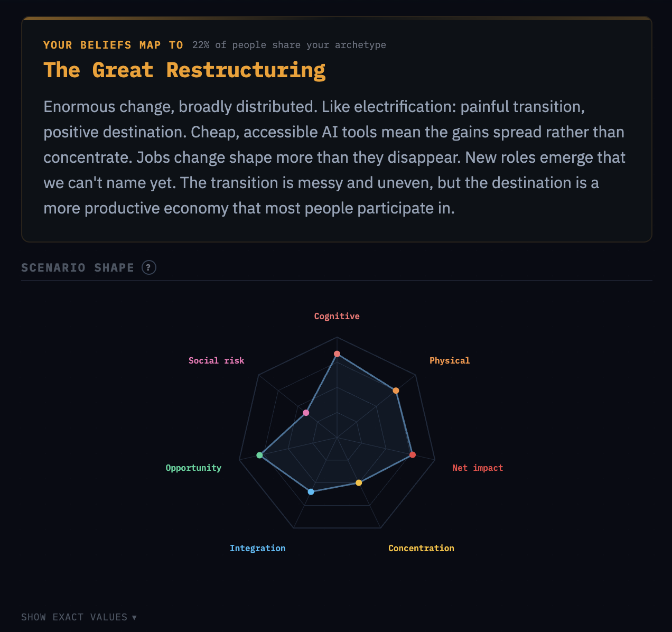This screenshot has height=632, width=672.
Task: Click the 22% archetype share text
Action: 290,45
